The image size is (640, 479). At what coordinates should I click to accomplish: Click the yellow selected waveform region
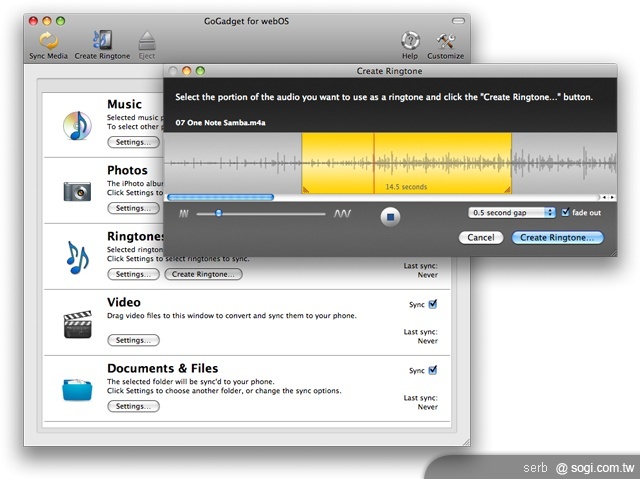tap(406, 160)
